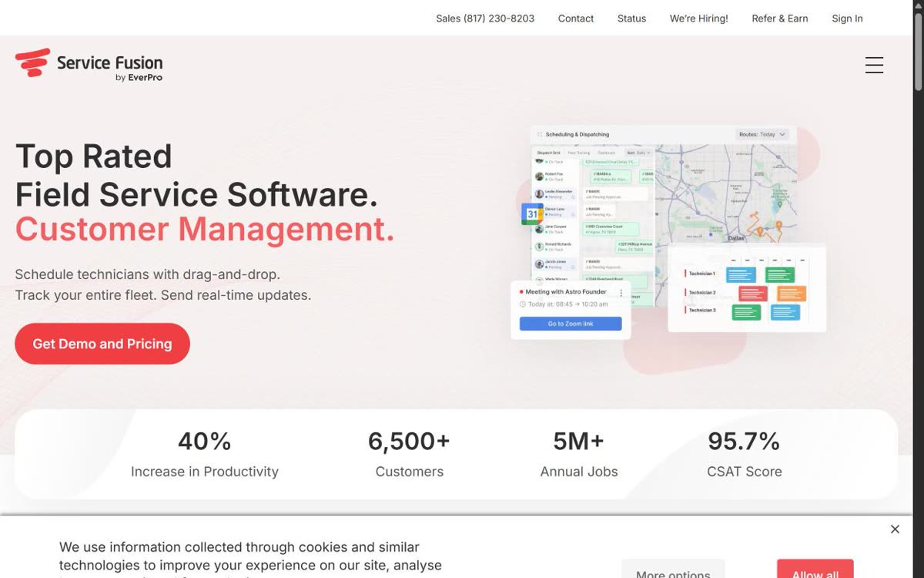The image size is (924, 578).
Task: Click the 40% Increase in Productivity stat
Action: pyautogui.click(x=205, y=455)
